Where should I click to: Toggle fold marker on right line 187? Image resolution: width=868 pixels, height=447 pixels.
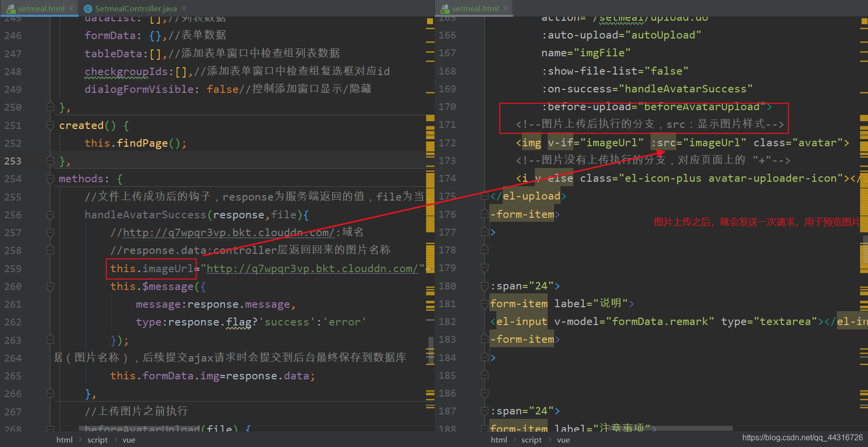[x=484, y=411]
